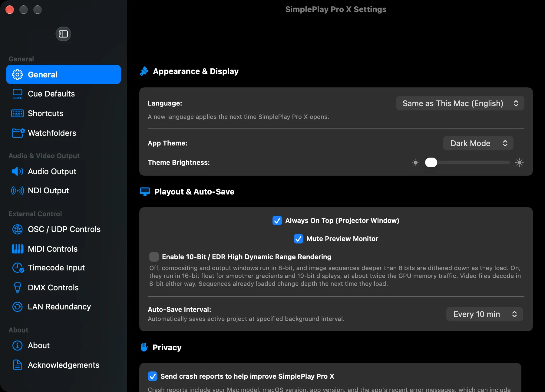
Task: Uncheck Send crash reports checkbox
Action: (x=153, y=376)
